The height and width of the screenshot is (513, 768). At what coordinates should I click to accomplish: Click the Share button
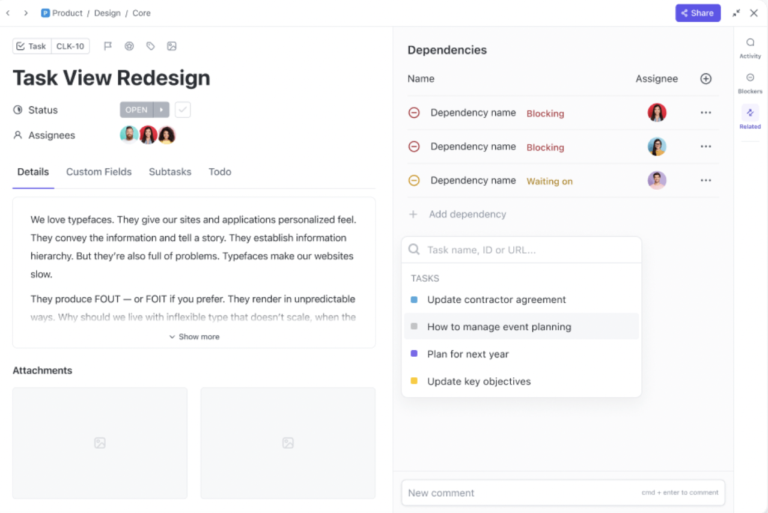[698, 13]
